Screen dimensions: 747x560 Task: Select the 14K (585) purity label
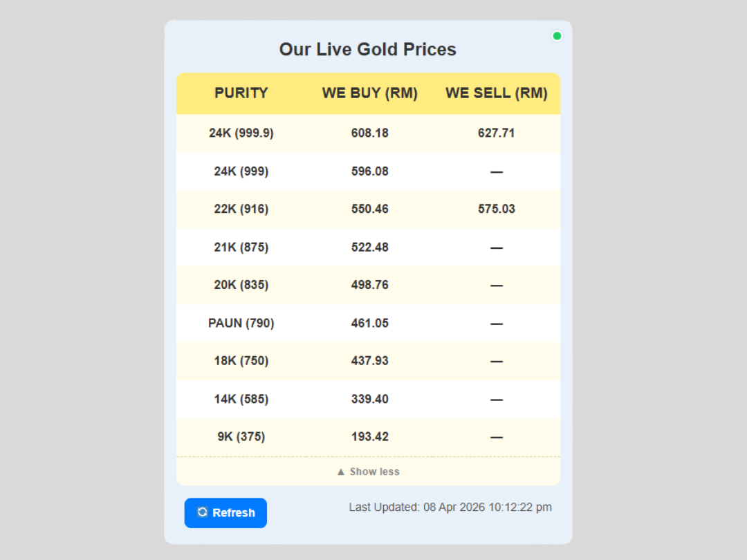(x=241, y=399)
